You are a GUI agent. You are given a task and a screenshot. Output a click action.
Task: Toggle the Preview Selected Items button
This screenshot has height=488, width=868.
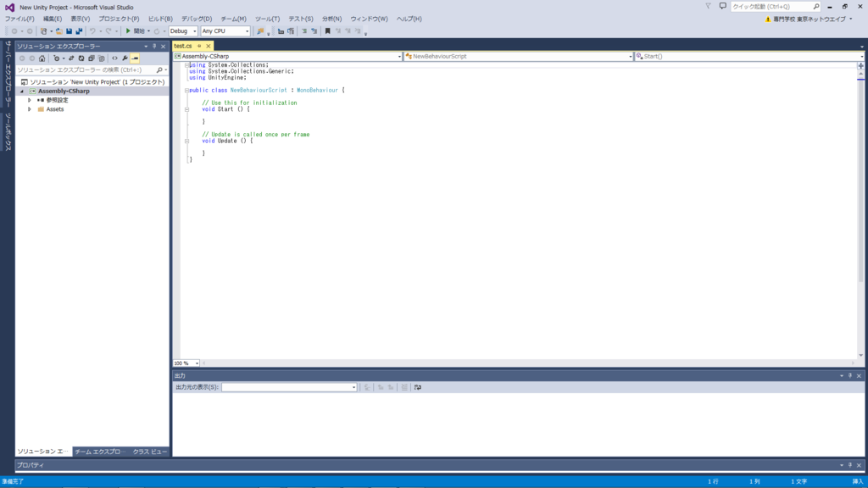pyautogui.click(x=135, y=58)
